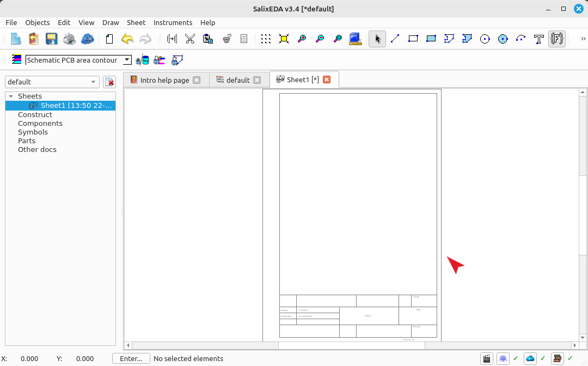Click the Zoom to fit icon
This screenshot has width=588, height=366.
point(284,39)
